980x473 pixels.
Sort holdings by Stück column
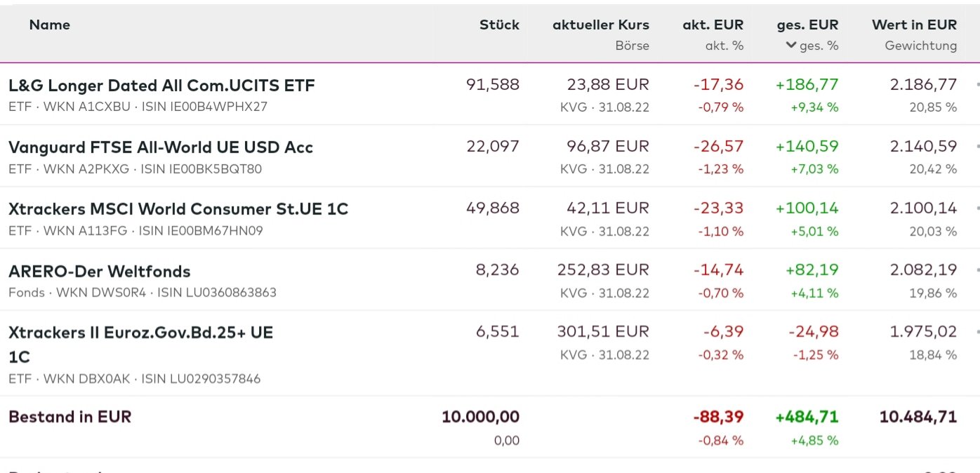tap(499, 25)
